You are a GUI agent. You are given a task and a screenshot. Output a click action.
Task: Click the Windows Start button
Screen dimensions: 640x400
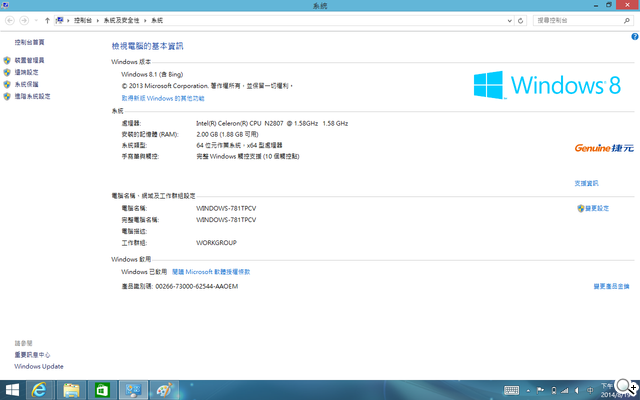pyautogui.click(x=12, y=390)
